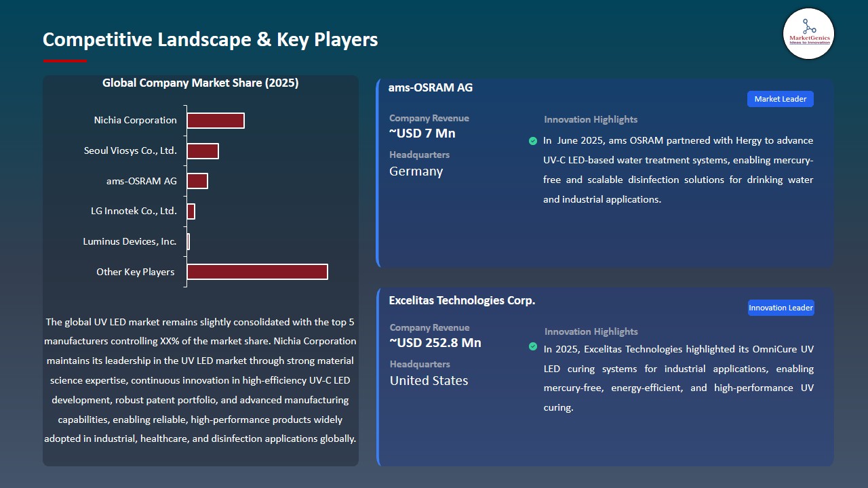Click Headquarters label in Excelitas card
Screen dimensions: 868x488
[x=420, y=364]
